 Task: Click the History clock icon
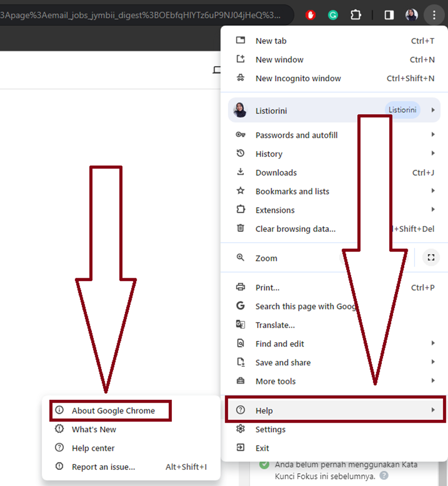(x=241, y=153)
